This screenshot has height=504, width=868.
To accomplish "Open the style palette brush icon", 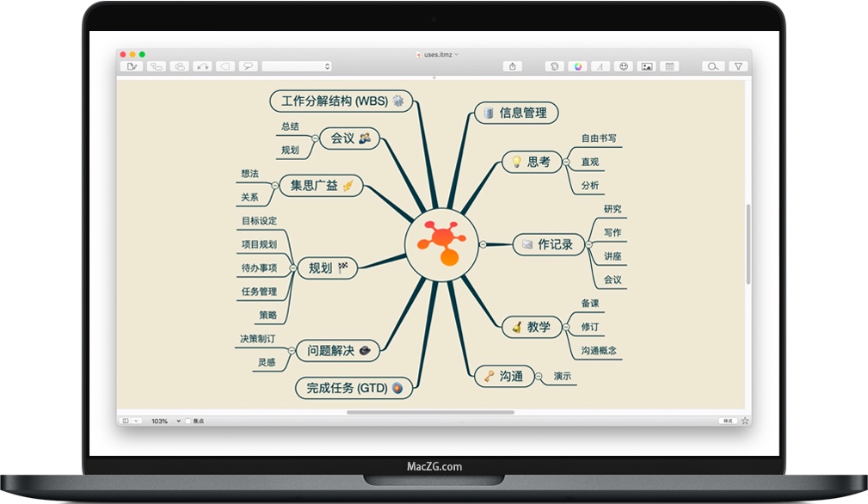I will 554,66.
